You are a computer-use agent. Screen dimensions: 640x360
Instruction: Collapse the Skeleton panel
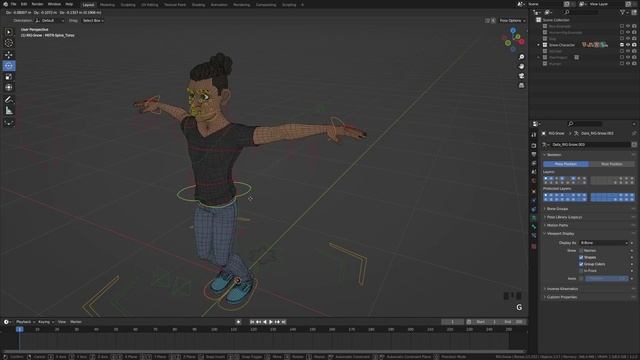tap(553, 155)
